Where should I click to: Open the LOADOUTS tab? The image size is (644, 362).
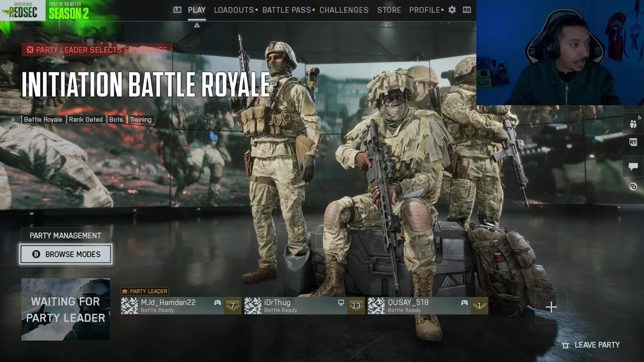tap(234, 10)
